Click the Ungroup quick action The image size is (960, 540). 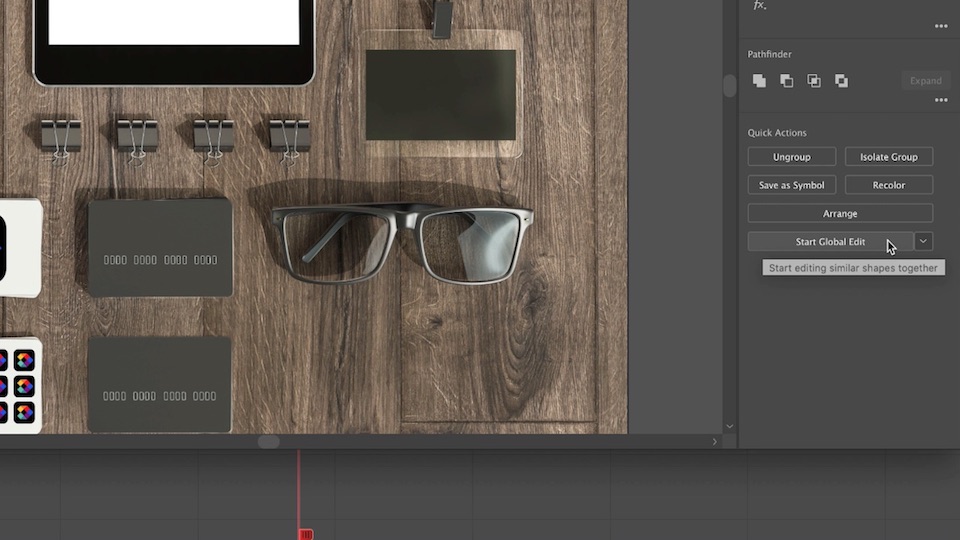pos(792,157)
